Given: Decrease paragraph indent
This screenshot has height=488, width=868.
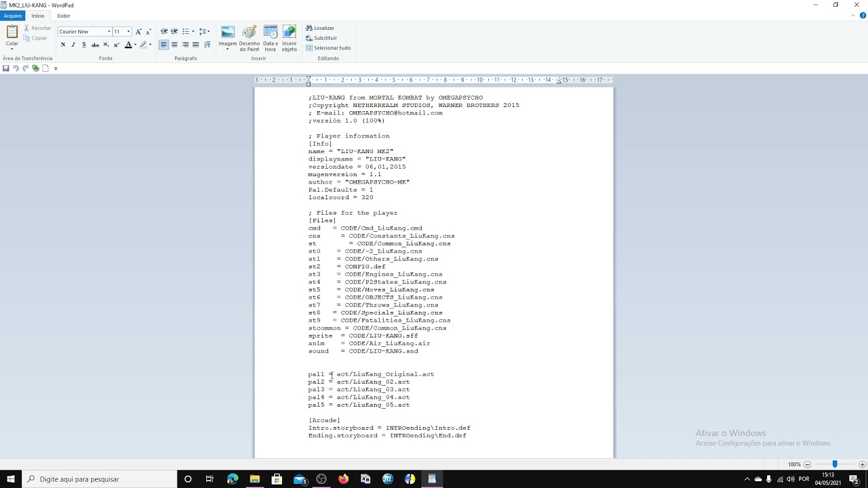Looking at the screenshot, I should pos(164,32).
